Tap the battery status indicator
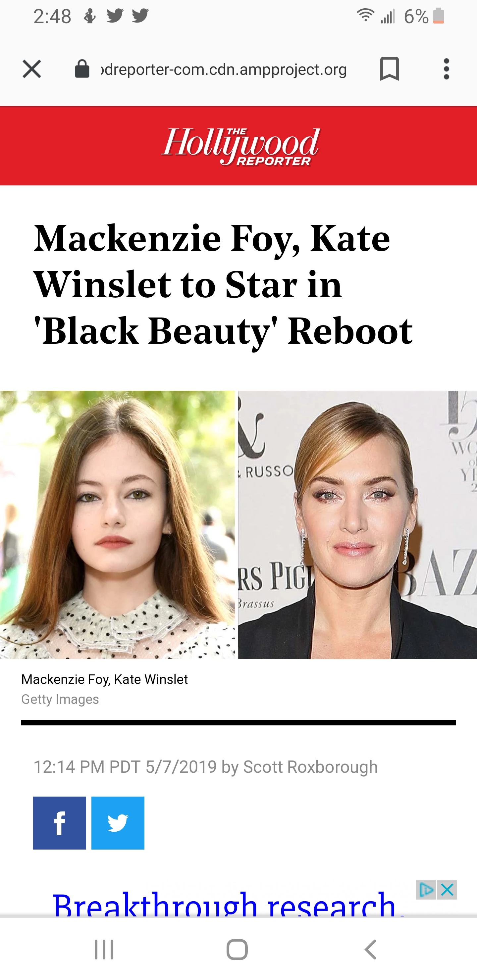This screenshot has width=477, height=980. pyautogui.click(x=439, y=16)
